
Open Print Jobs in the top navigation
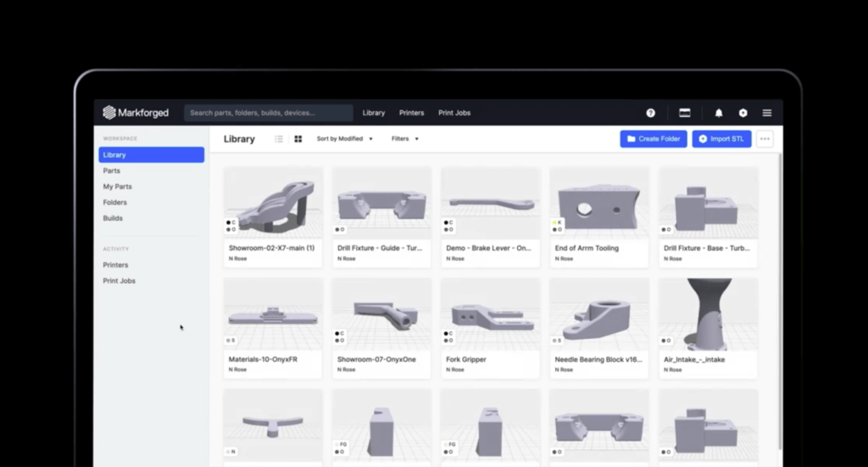(x=454, y=113)
